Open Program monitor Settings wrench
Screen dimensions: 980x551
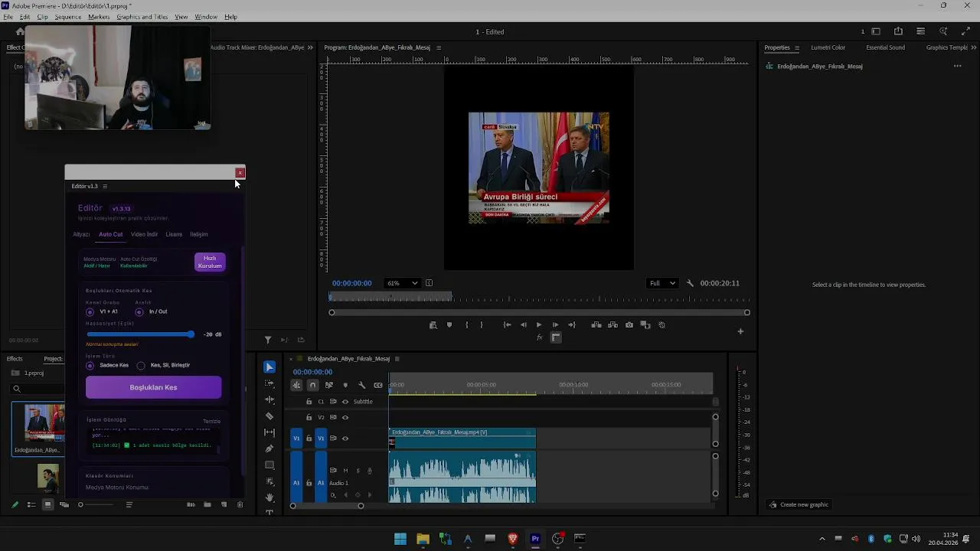[x=690, y=283]
